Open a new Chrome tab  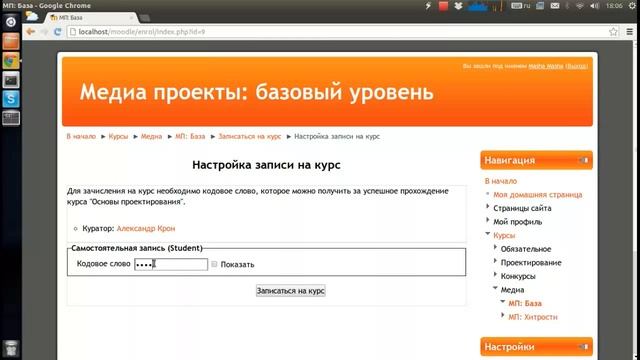144,18
